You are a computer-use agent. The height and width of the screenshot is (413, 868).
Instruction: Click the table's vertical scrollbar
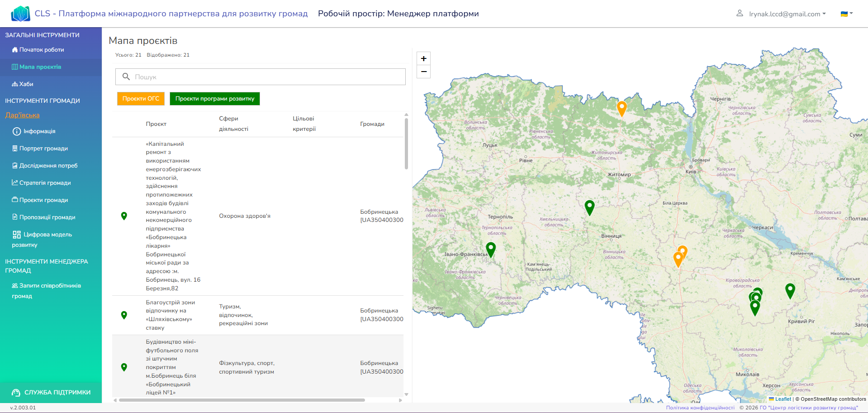point(406,144)
